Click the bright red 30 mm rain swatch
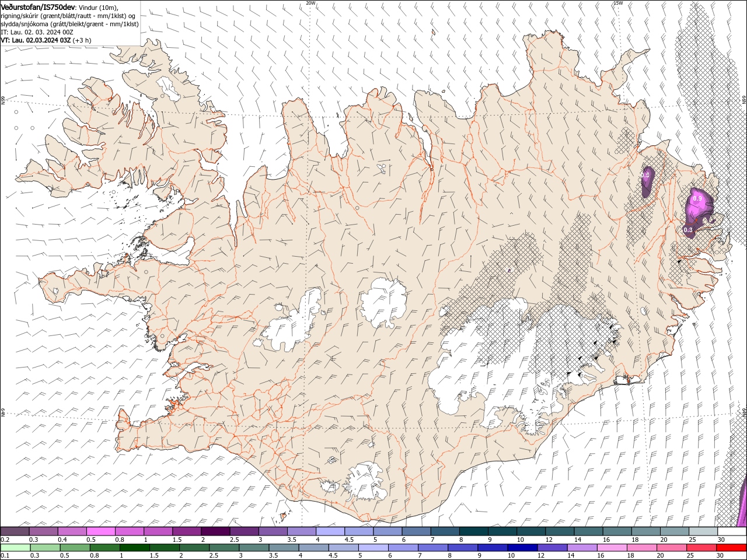Viewport: 747px width, 560px height. click(x=731, y=548)
